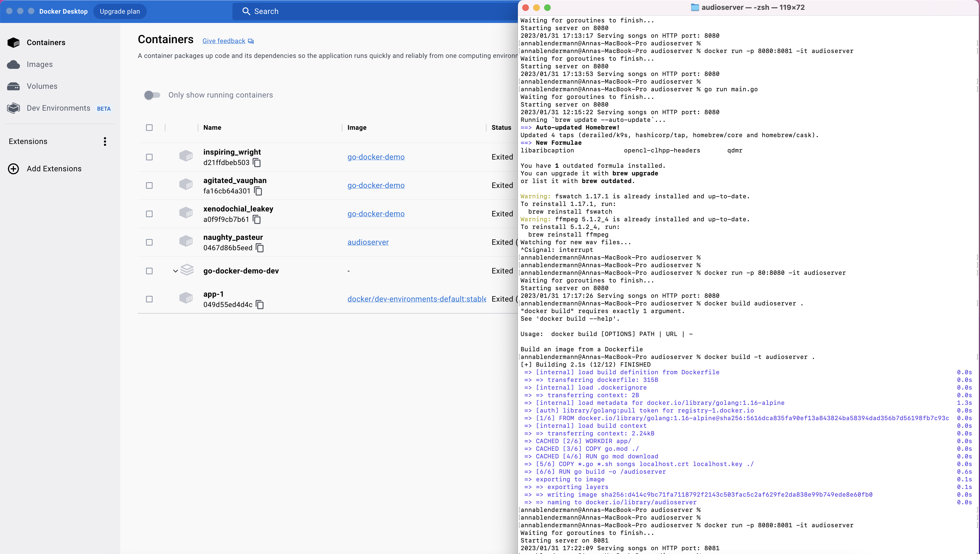Check the select-all containers checkbox
Image resolution: width=980 pixels, height=554 pixels.
pyautogui.click(x=149, y=128)
